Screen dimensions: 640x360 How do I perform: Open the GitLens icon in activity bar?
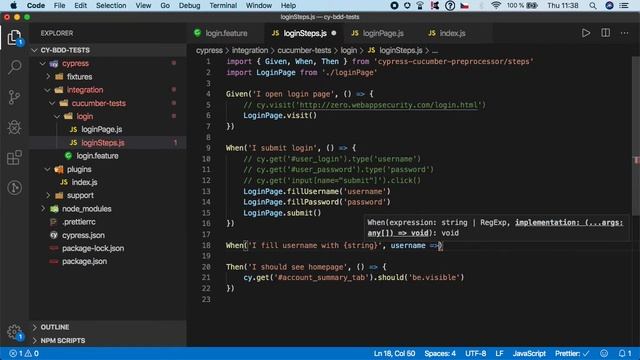pos(14,188)
